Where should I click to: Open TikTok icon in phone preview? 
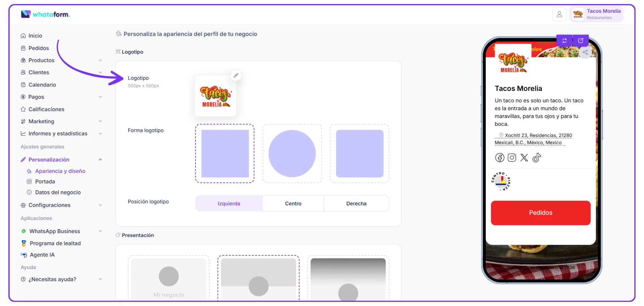537,158
